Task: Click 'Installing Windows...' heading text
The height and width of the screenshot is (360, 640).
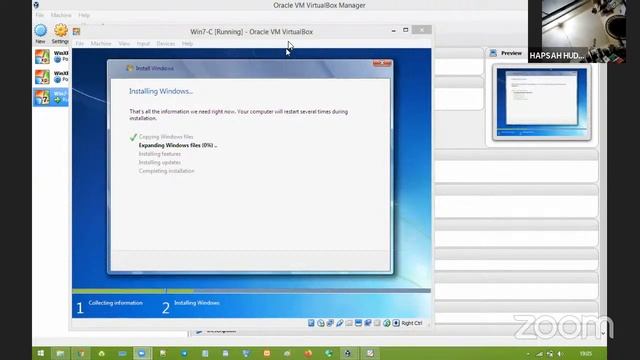Action: coord(161,91)
